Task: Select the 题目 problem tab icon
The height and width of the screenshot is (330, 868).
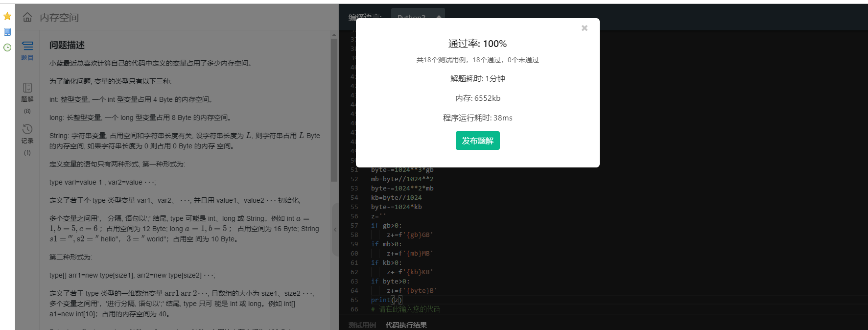Action: [27, 51]
